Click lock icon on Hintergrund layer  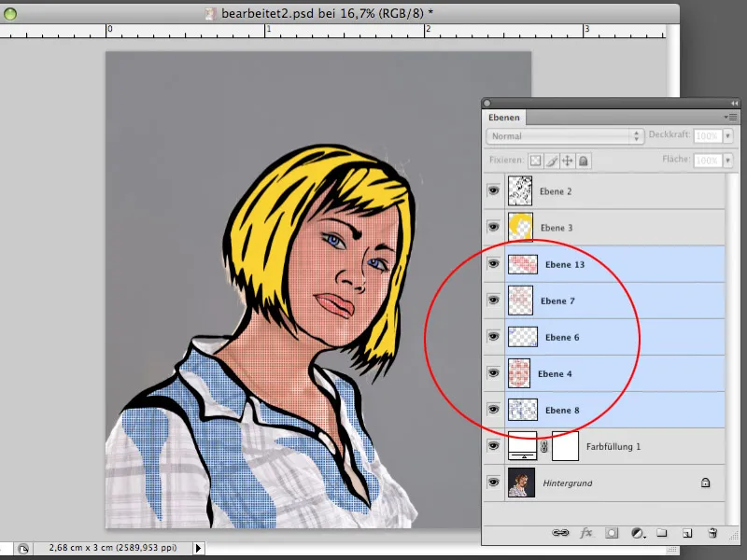point(706,483)
